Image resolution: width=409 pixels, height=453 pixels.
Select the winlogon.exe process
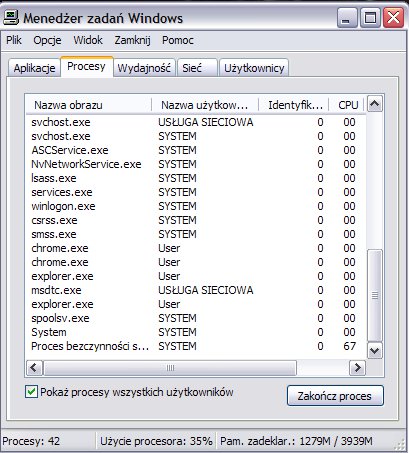pos(196,206)
